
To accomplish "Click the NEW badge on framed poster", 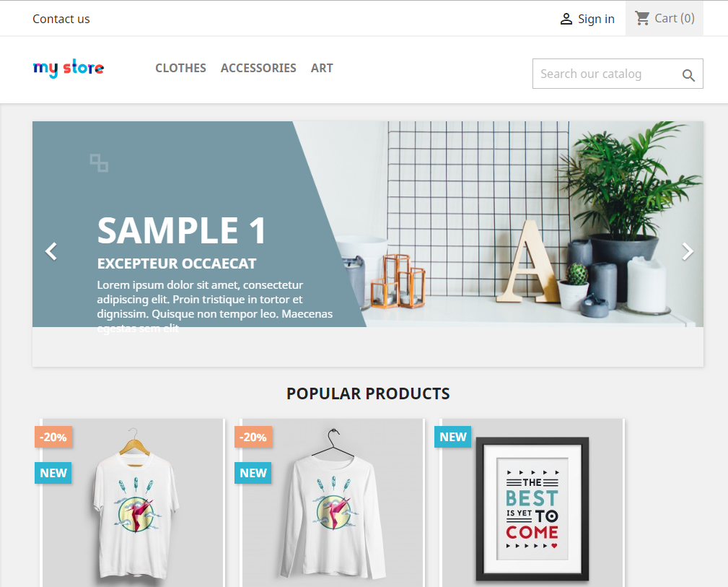I will (452, 437).
